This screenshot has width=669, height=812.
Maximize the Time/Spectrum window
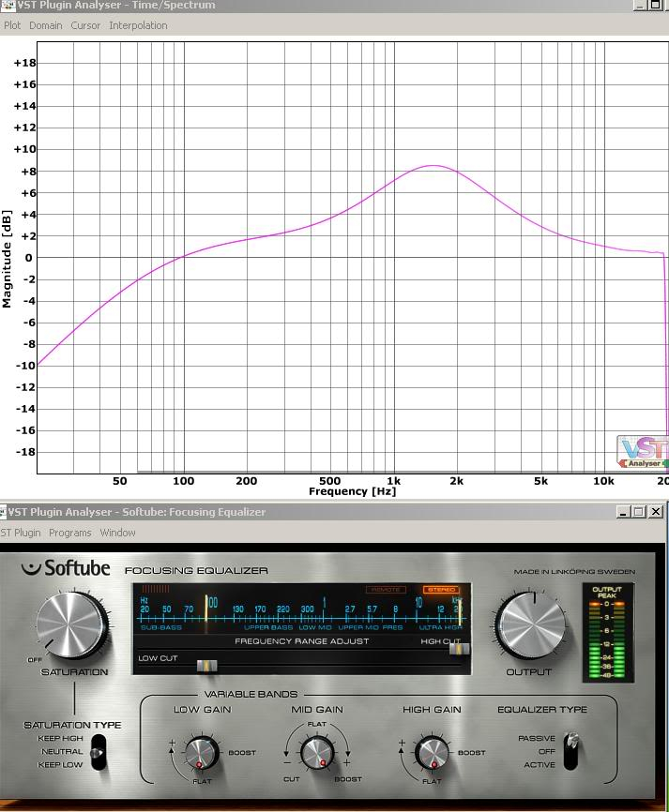point(656,5)
